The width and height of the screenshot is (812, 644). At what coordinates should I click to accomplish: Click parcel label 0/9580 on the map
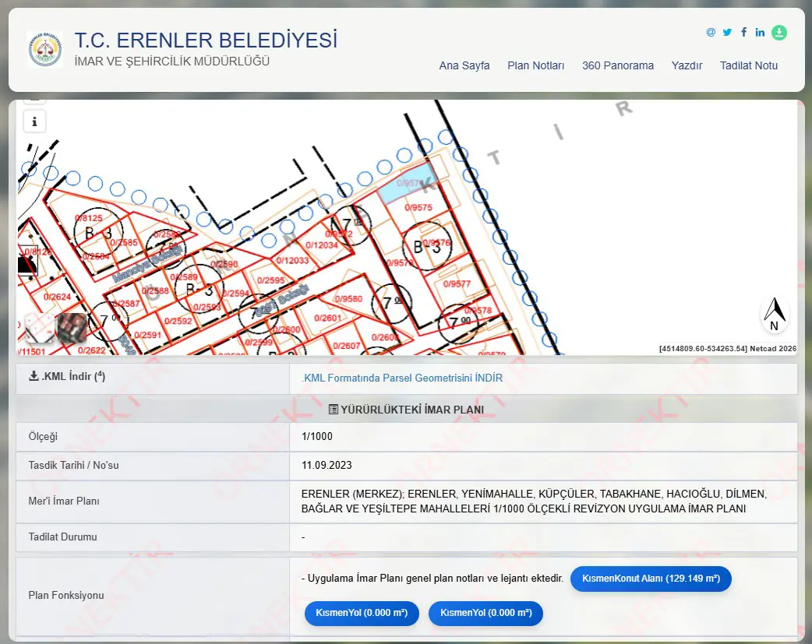[x=348, y=299]
